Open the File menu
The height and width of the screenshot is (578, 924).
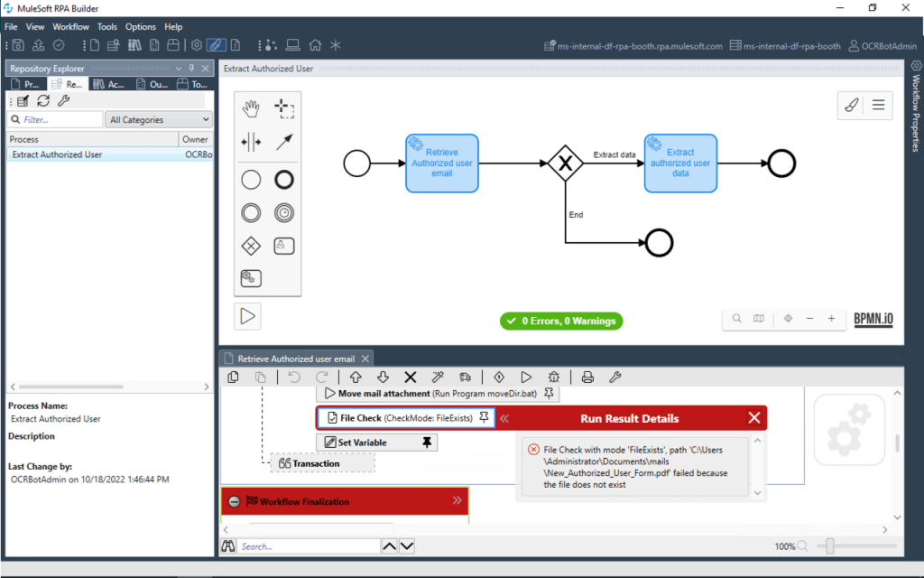11,26
